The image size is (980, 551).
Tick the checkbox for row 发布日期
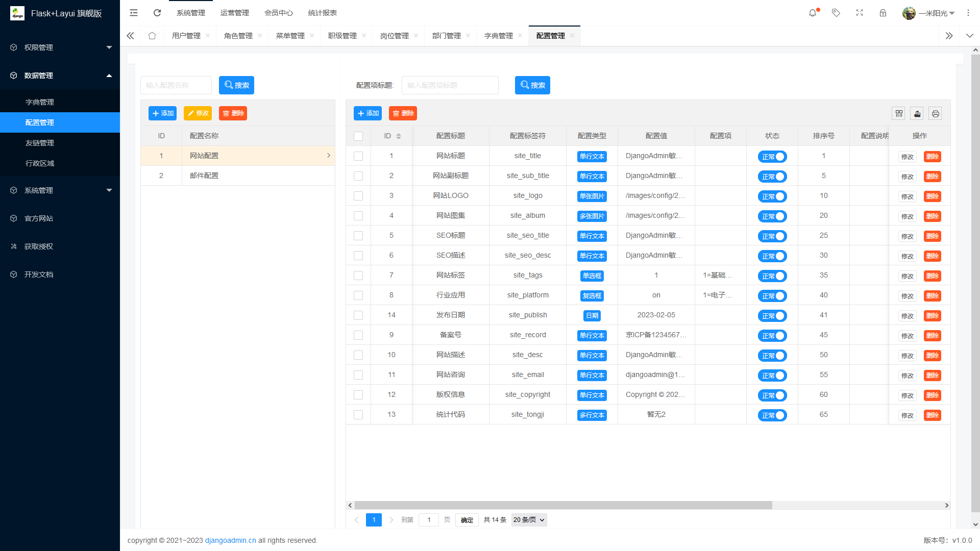pyautogui.click(x=358, y=315)
